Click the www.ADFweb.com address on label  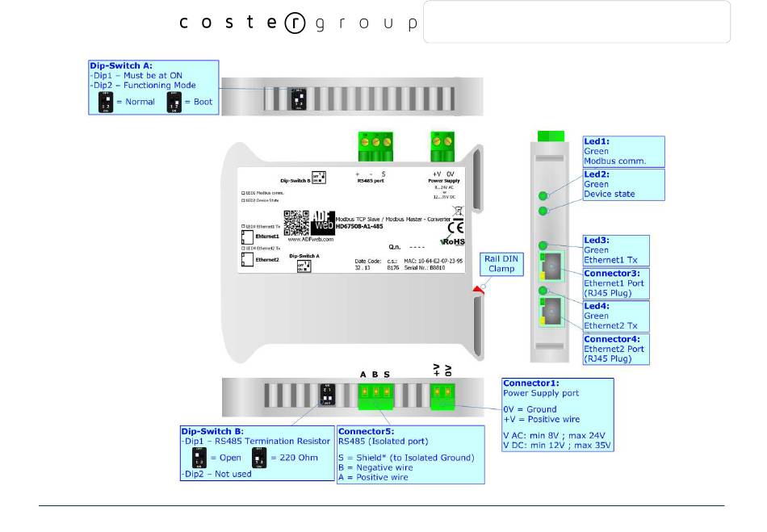pos(311,240)
